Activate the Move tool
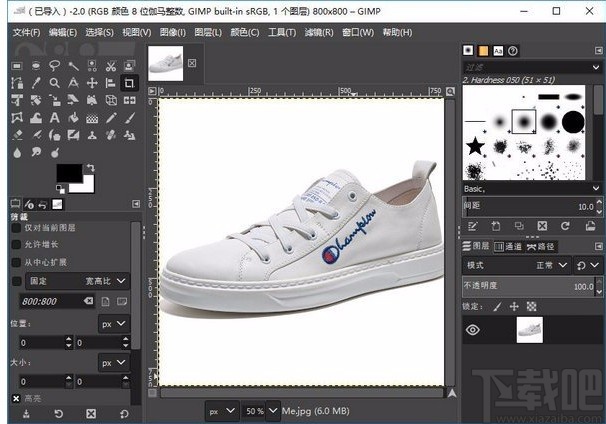The height and width of the screenshot is (424, 606). pyautogui.click(x=92, y=83)
